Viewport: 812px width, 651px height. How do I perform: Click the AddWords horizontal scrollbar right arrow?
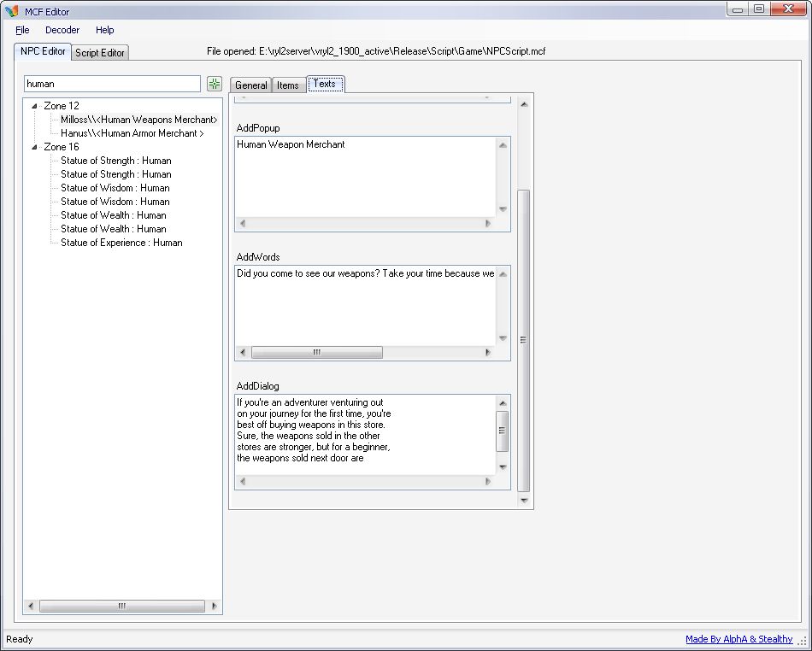point(488,353)
